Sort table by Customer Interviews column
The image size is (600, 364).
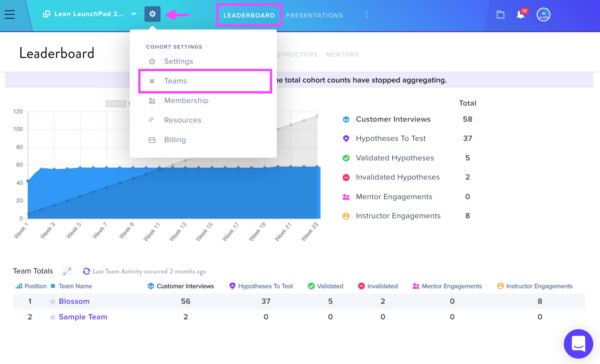[x=181, y=286]
